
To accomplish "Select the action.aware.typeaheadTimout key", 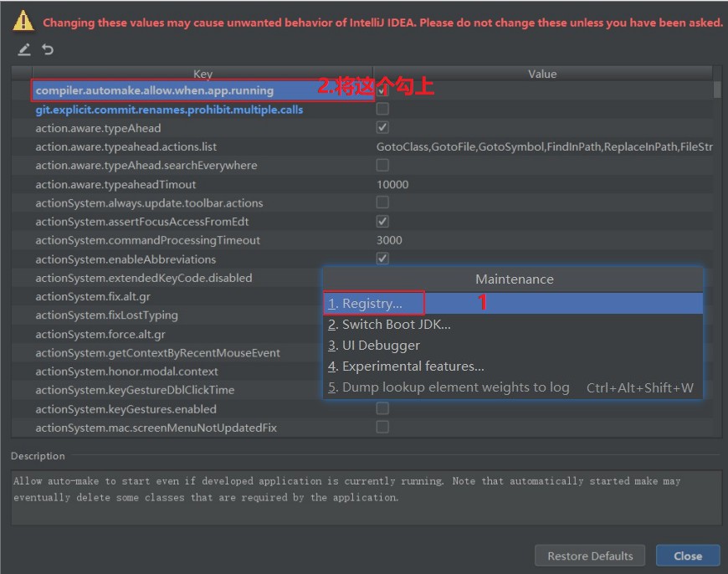I will [x=115, y=184].
